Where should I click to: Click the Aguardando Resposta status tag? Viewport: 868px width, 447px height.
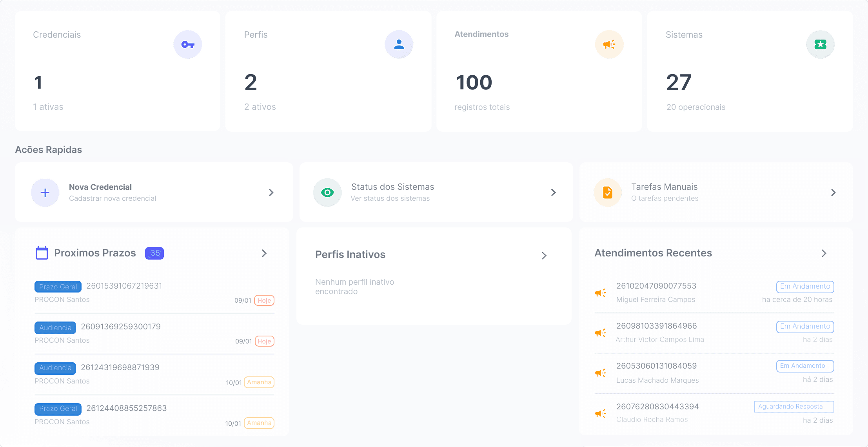(794, 407)
